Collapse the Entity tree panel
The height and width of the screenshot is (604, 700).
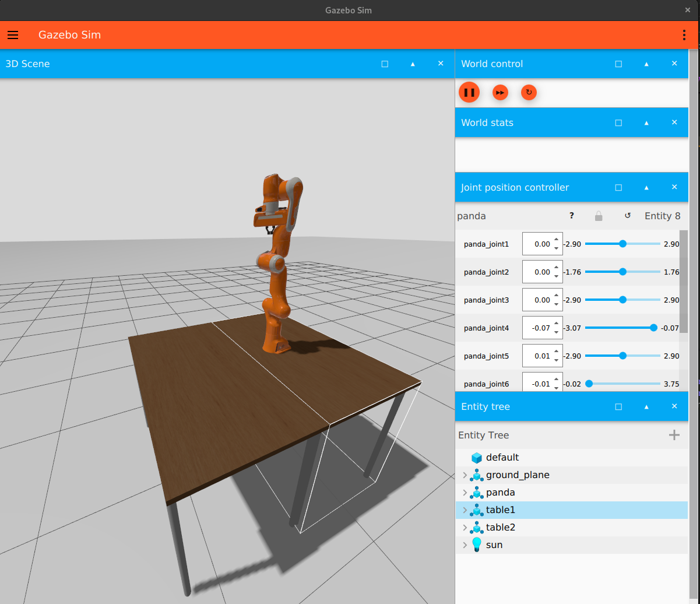click(x=646, y=406)
